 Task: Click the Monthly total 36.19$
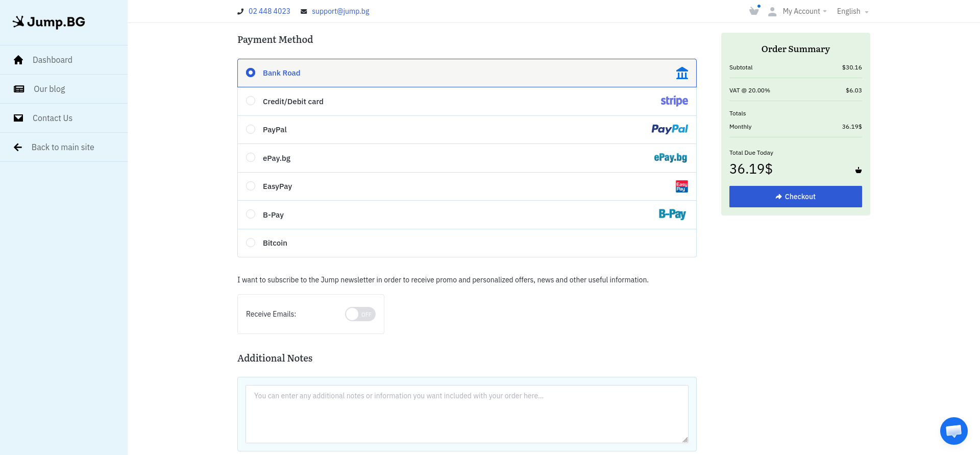coord(852,127)
